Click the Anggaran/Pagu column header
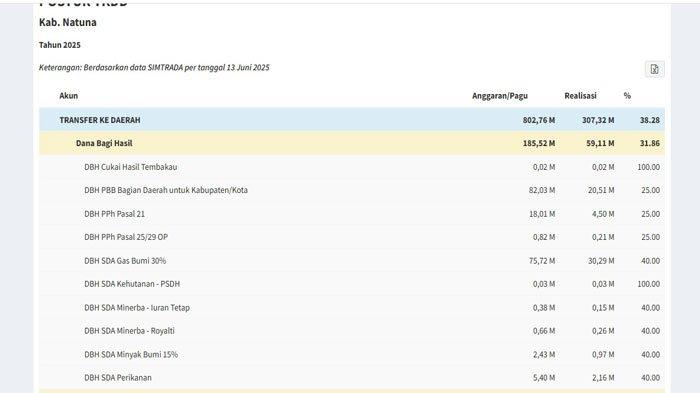700x393 pixels. click(500, 96)
